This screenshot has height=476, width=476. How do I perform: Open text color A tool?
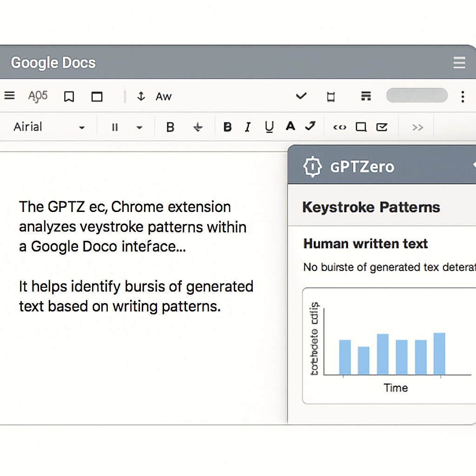point(291,126)
